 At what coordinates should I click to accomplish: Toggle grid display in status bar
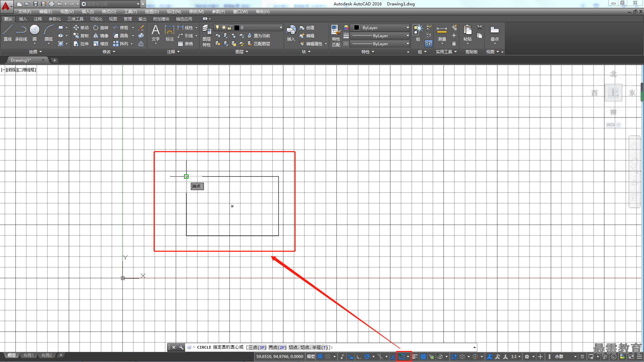tap(320, 357)
